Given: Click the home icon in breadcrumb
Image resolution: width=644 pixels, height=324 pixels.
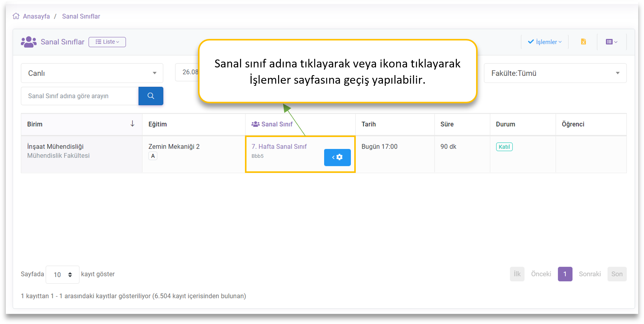Looking at the screenshot, I should click(16, 16).
